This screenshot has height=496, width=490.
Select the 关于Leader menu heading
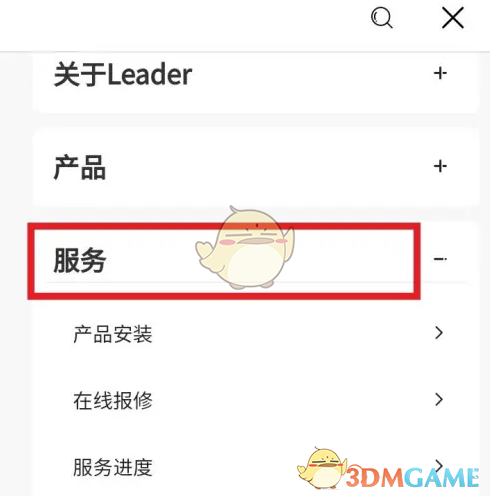[123, 74]
